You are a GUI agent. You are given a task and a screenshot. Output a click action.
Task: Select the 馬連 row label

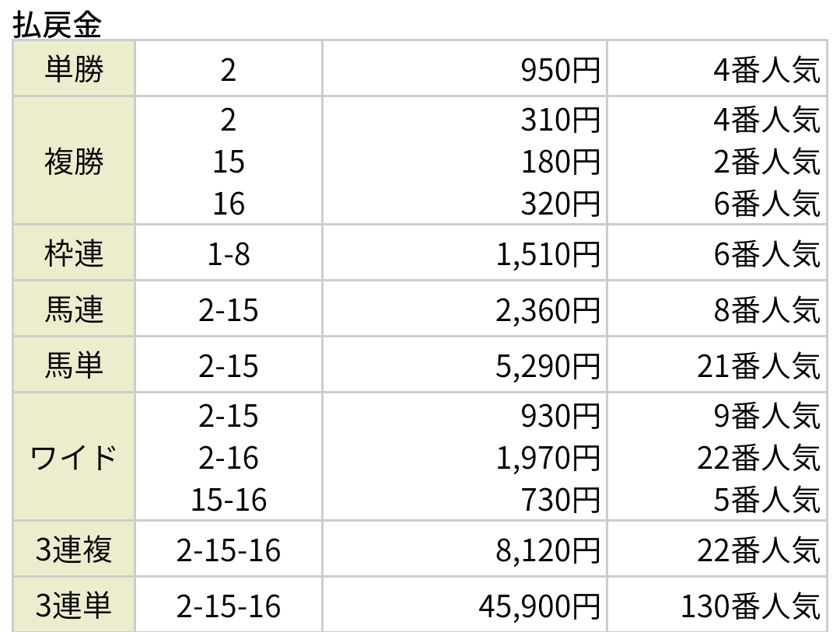[x=74, y=309]
